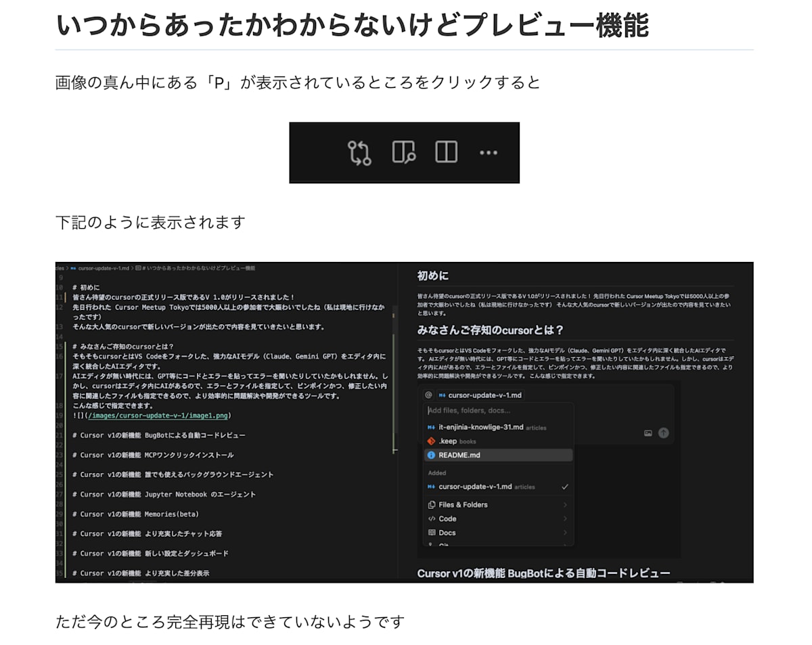
Task: Click the Open Changes compare icon in toolbar image
Action: coord(359,153)
